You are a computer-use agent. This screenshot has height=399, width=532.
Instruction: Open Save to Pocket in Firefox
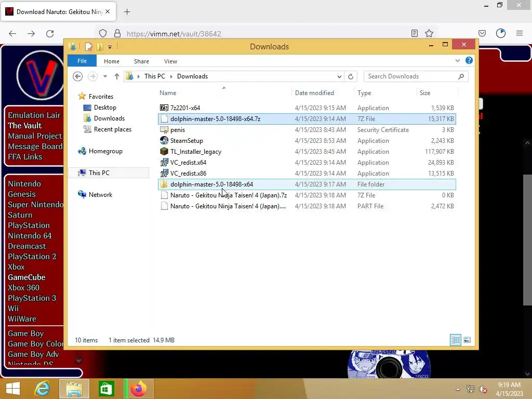pyautogui.click(x=482, y=33)
